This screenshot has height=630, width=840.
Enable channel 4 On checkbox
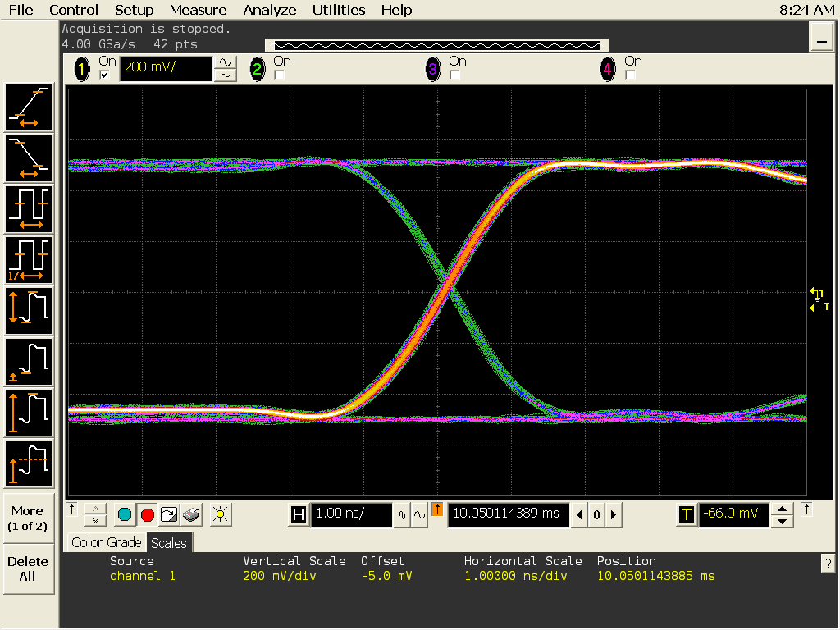pos(630,75)
